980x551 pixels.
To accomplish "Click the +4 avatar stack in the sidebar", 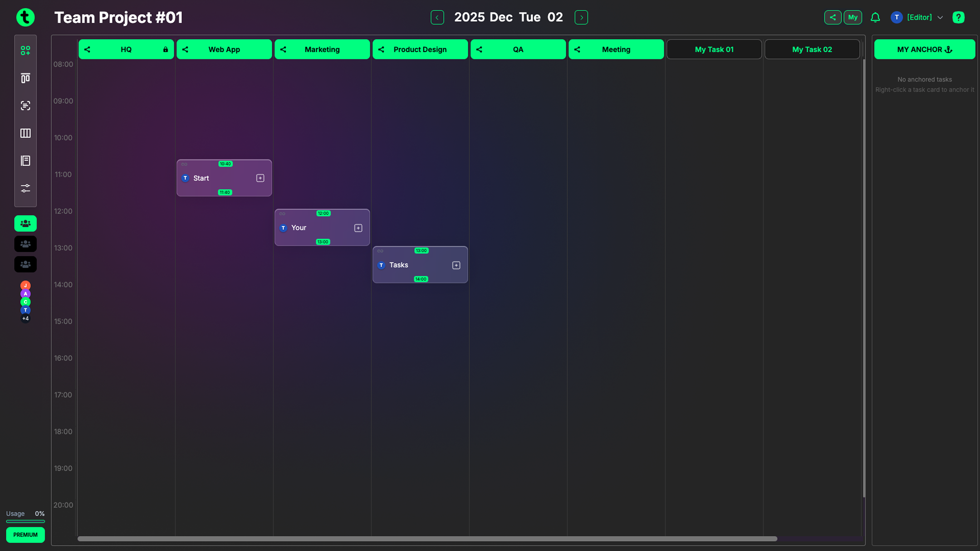I will click(25, 318).
